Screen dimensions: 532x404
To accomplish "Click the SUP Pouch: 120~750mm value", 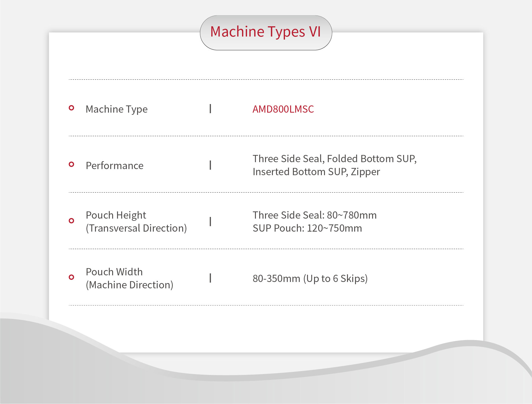I will coord(307,228).
